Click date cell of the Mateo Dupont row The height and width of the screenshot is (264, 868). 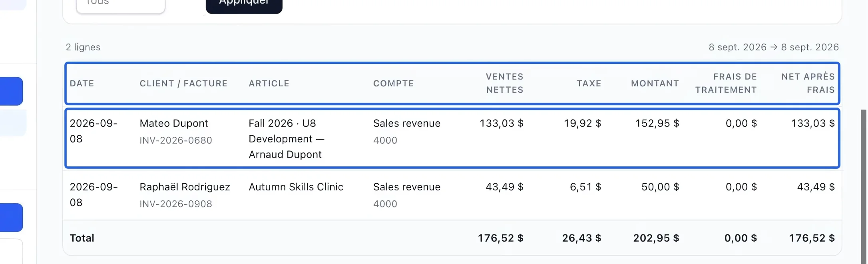click(94, 131)
